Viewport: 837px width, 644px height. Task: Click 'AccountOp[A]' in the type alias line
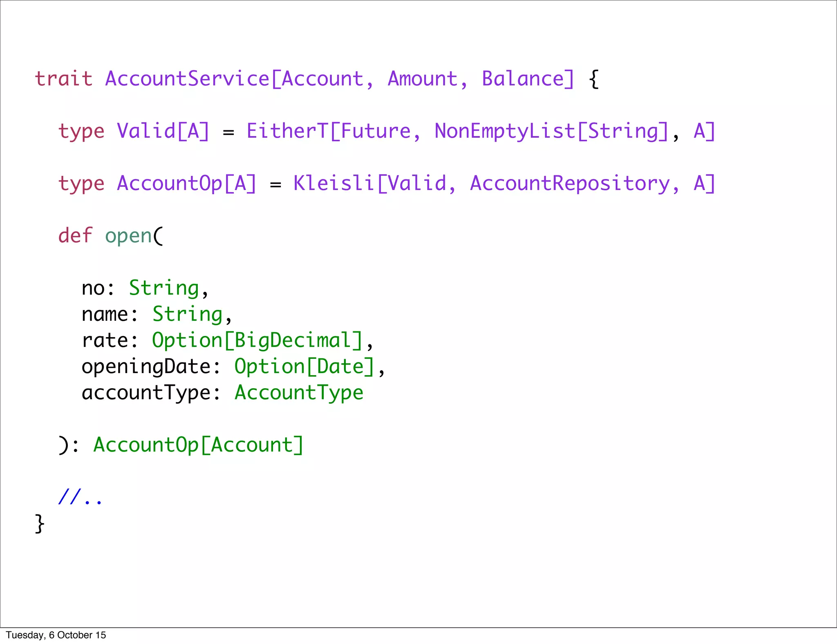187,183
